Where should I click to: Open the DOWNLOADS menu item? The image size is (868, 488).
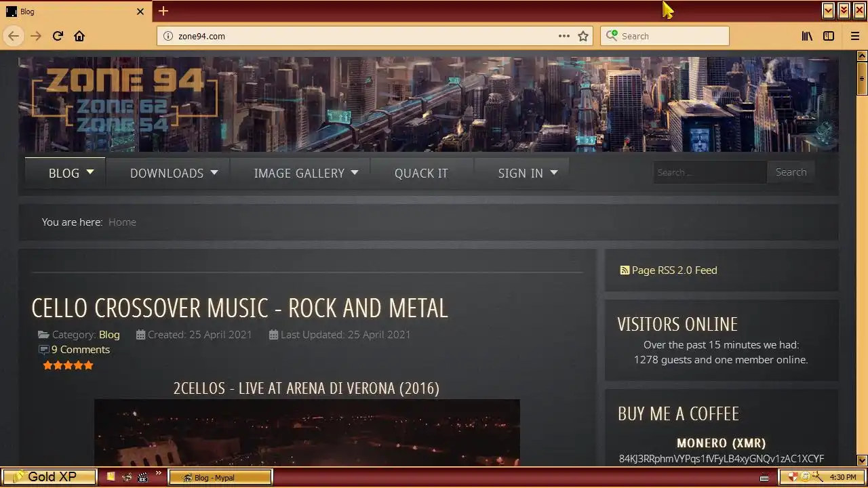[x=167, y=174]
